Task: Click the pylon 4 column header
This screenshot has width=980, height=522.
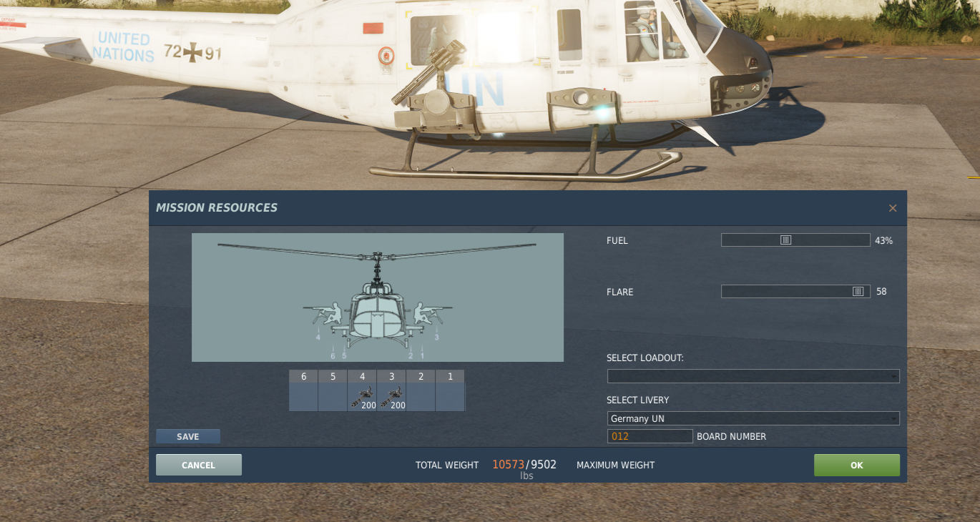Action: 363,376
